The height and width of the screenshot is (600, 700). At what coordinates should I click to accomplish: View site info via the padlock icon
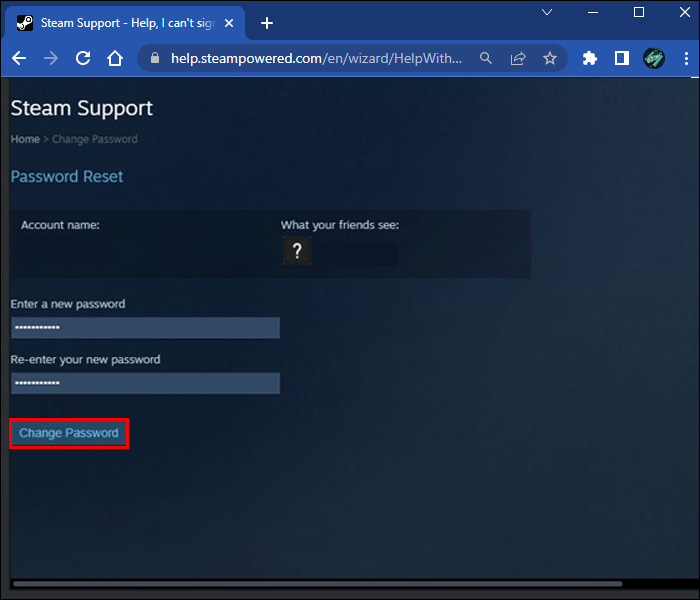[155, 58]
